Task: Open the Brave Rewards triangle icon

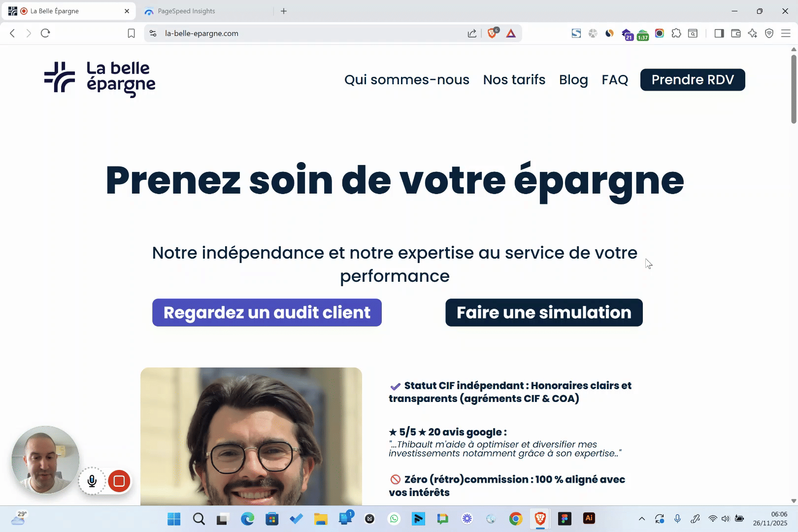Action: 511,33
